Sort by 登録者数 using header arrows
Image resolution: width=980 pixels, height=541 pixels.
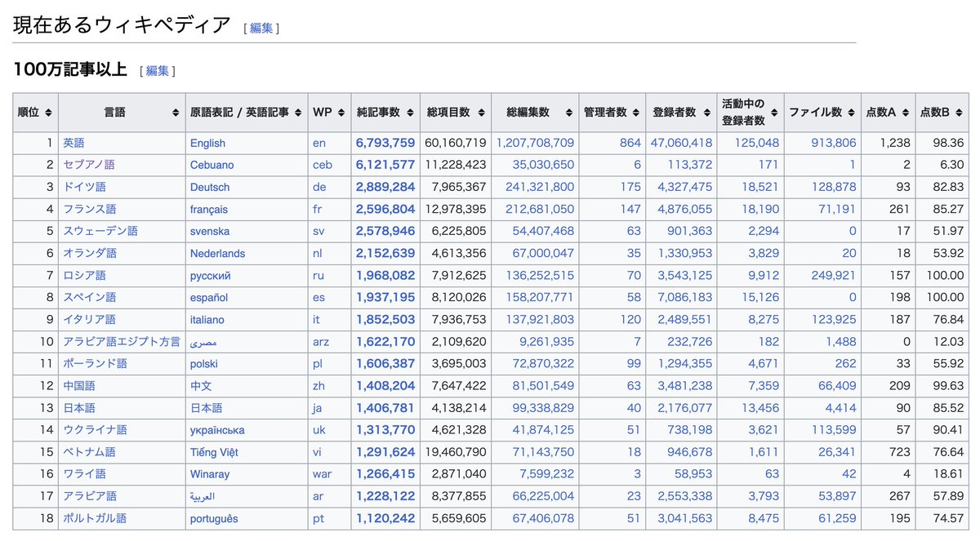point(706,113)
